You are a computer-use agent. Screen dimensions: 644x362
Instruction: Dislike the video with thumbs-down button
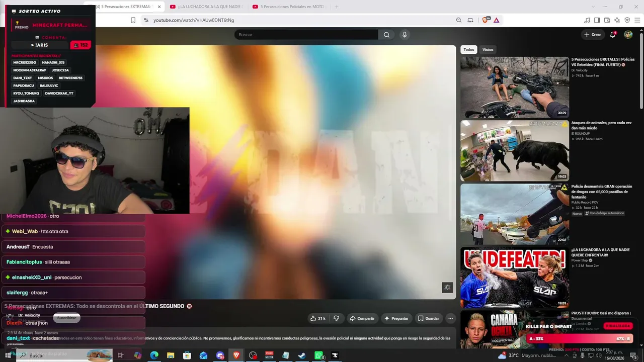tap(337, 318)
